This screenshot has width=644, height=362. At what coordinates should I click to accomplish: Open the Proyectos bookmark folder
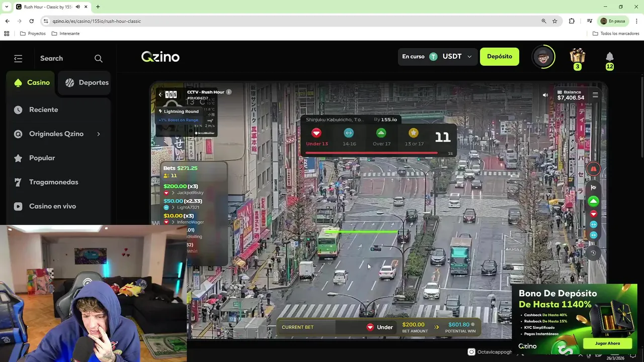pos(33,34)
